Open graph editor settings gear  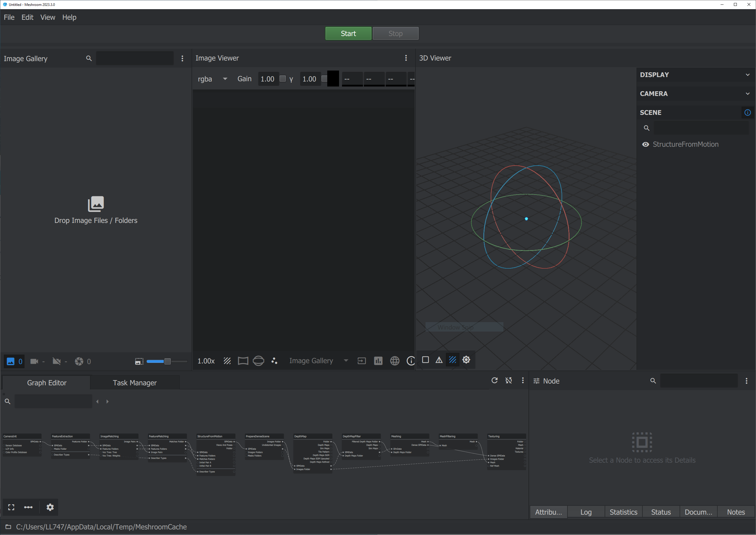pyautogui.click(x=50, y=507)
